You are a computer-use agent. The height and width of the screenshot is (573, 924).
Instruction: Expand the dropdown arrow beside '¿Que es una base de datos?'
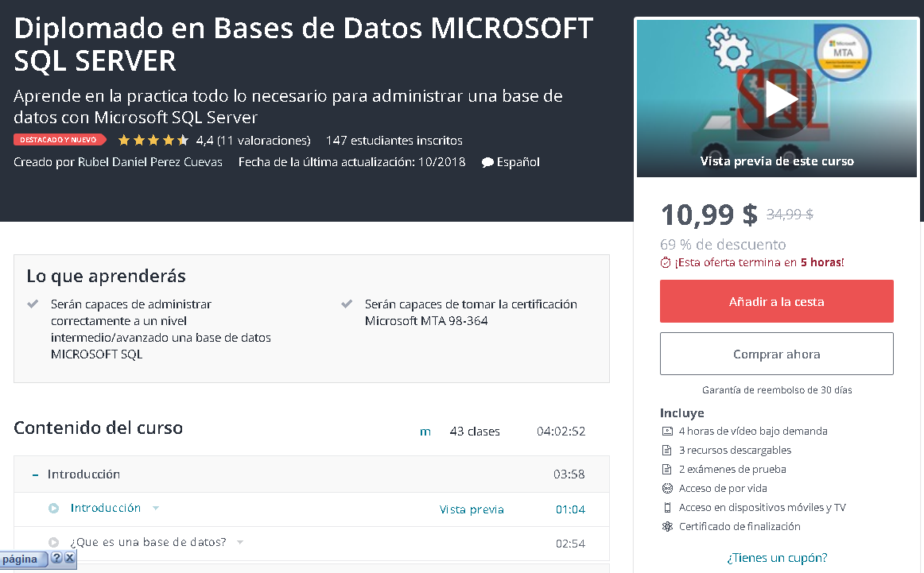240,544
